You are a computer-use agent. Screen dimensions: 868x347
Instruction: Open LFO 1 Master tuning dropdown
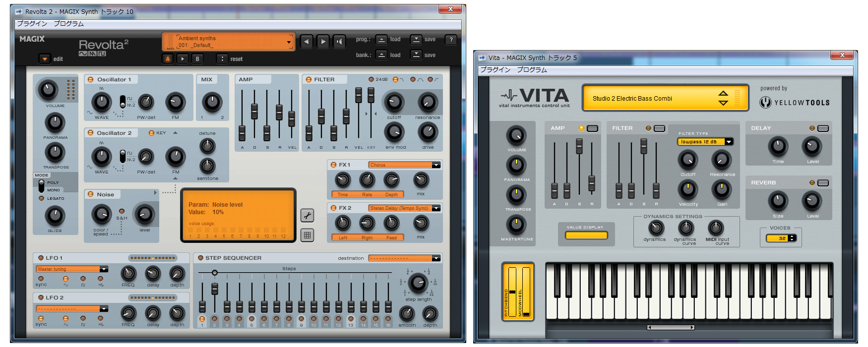point(104,269)
